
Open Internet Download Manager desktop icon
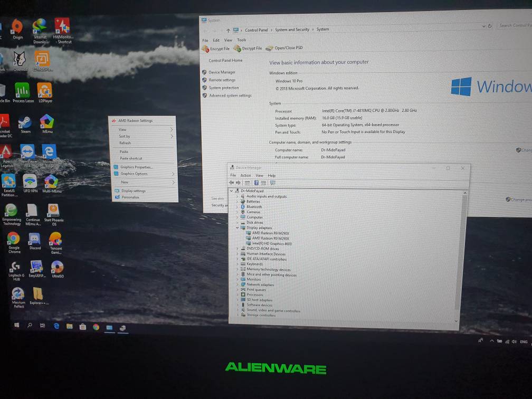tap(40, 31)
